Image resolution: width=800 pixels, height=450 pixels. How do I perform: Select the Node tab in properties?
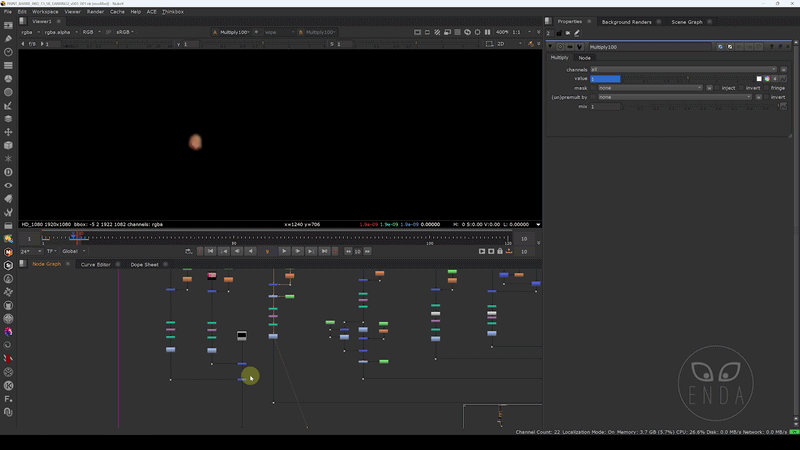coord(584,58)
